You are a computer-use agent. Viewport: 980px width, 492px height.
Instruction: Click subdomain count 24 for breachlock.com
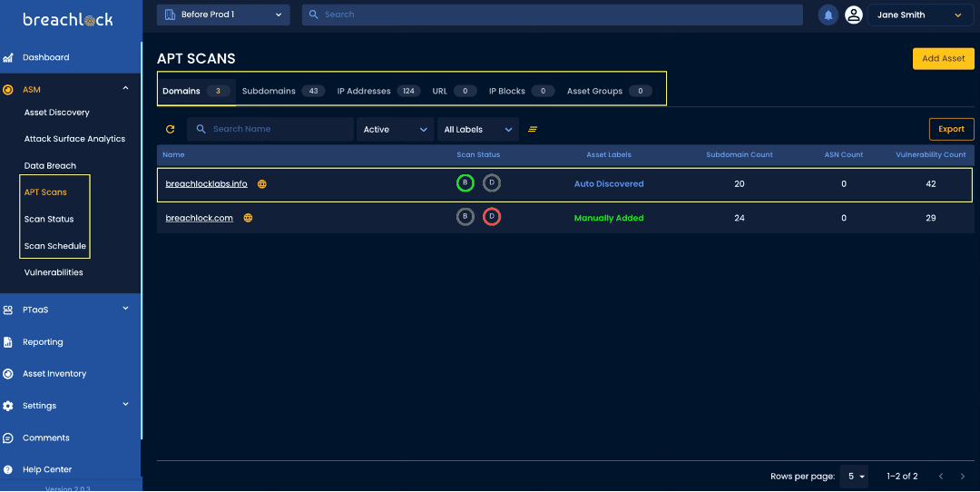[x=740, y=218]
